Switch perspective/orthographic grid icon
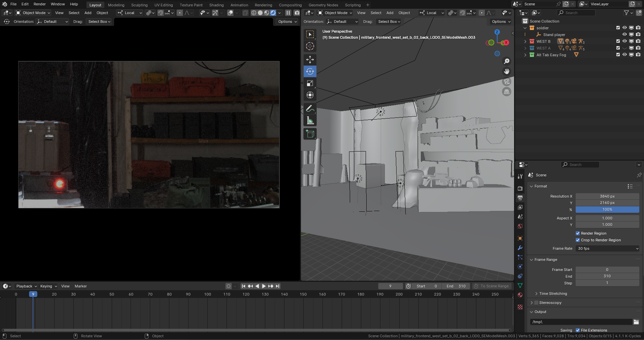 pos(507,92)
